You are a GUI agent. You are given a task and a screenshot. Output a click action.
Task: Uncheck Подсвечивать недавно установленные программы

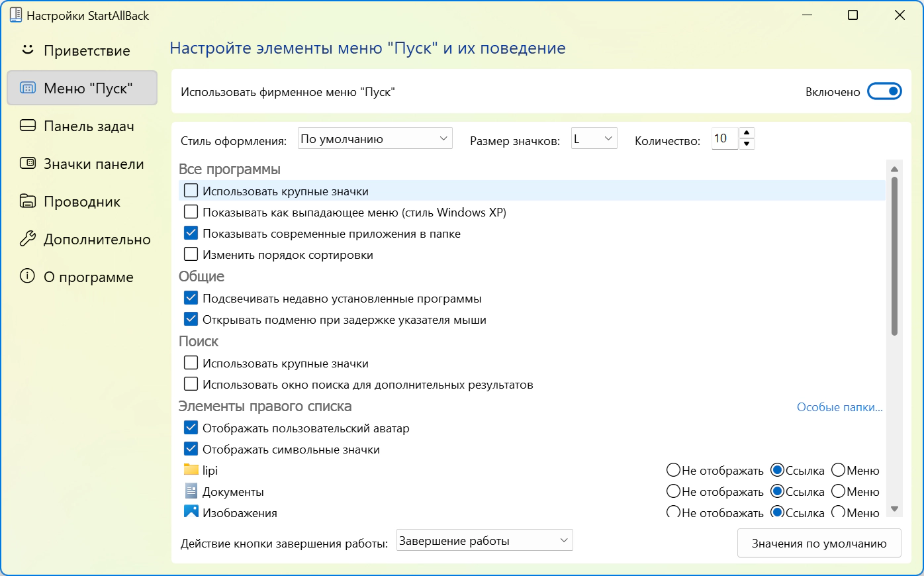point(191,298)
